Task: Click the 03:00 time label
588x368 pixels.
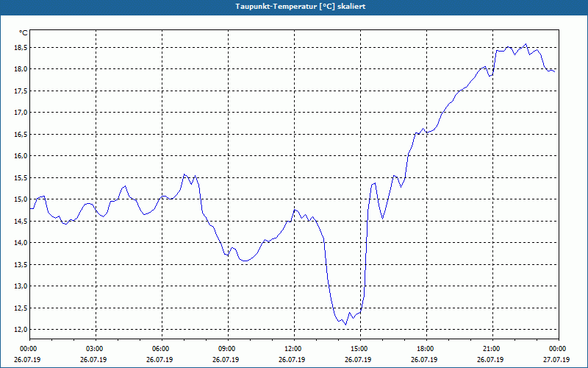Action: point(96,349)
